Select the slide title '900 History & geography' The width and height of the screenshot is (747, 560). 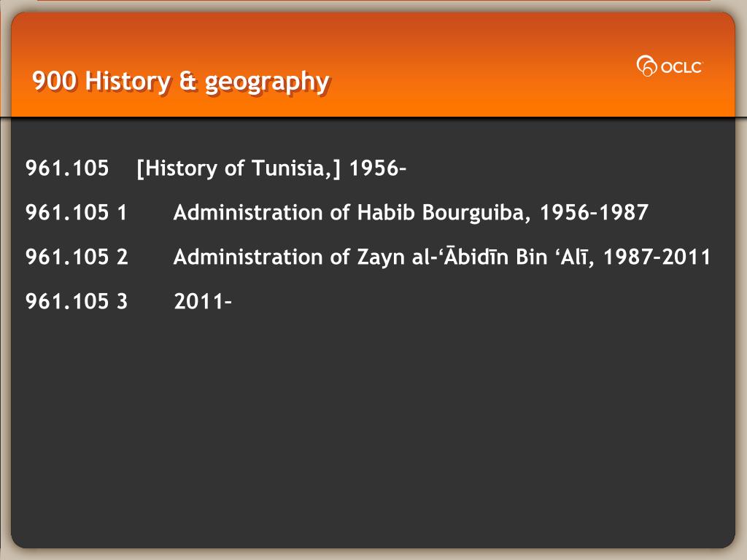pyautogui.click(x=181, y=81)
